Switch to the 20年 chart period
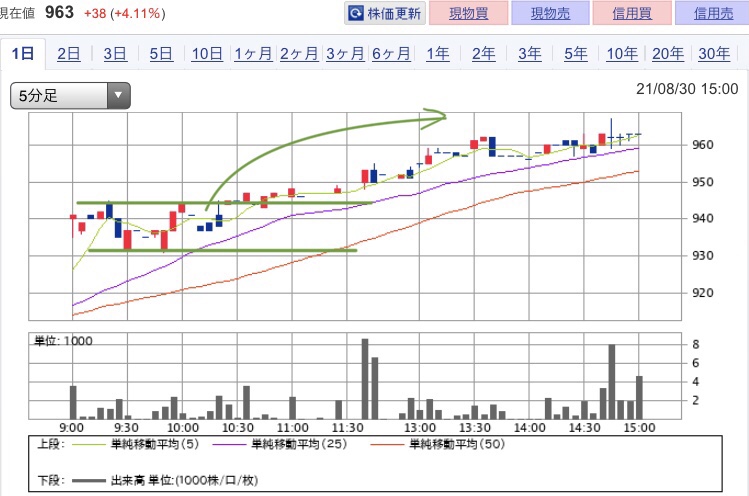 [668, 54]
